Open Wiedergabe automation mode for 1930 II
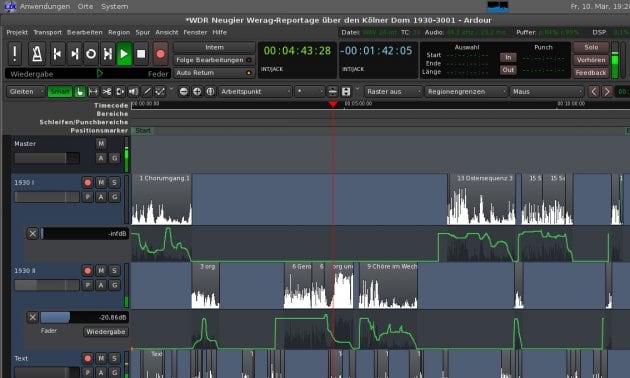 [x=106, y=332]
